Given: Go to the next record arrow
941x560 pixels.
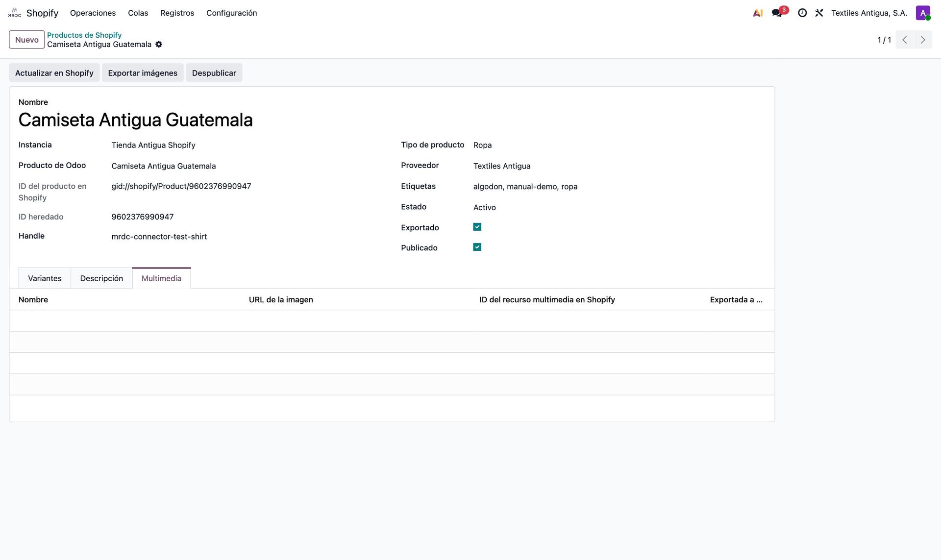Looking at the screenshot, I should [x=923, y=40].
